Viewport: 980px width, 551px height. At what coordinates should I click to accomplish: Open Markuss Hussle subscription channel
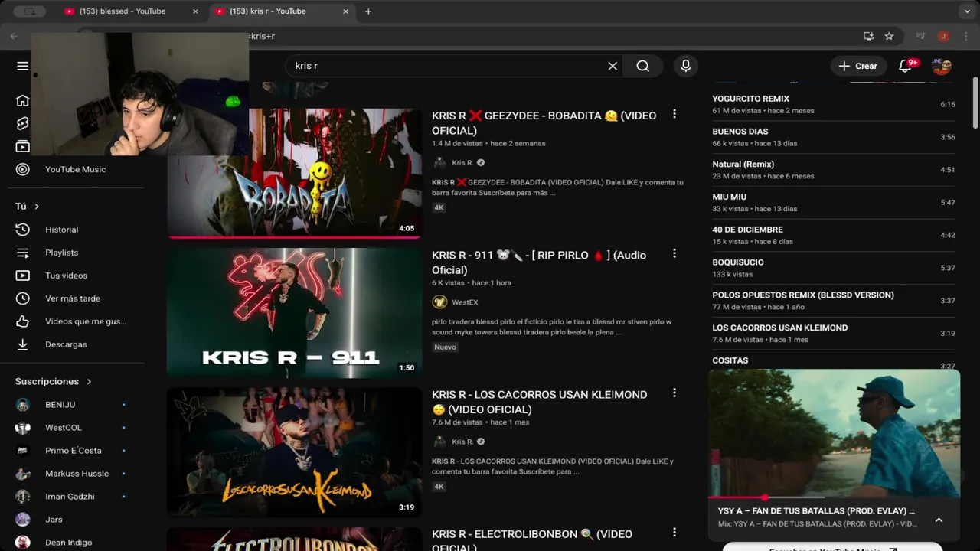(75, 474)
